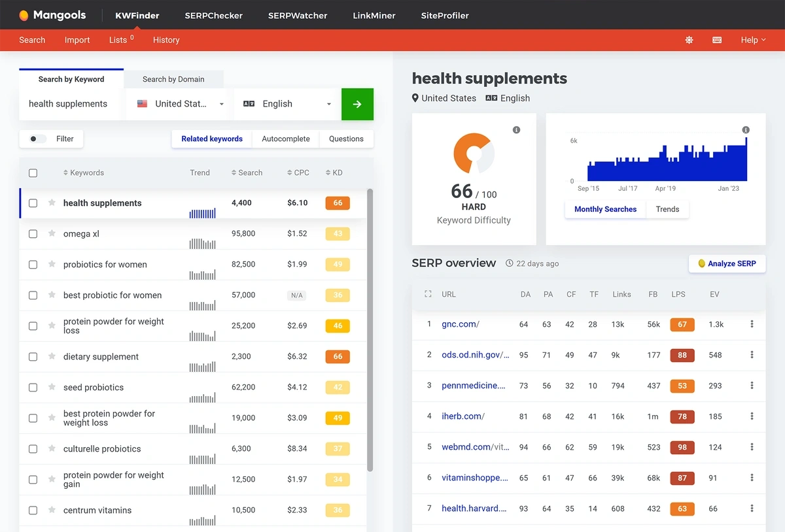
Task: Click the keyword list vertical scrollbar
Action: coord(370,330)
